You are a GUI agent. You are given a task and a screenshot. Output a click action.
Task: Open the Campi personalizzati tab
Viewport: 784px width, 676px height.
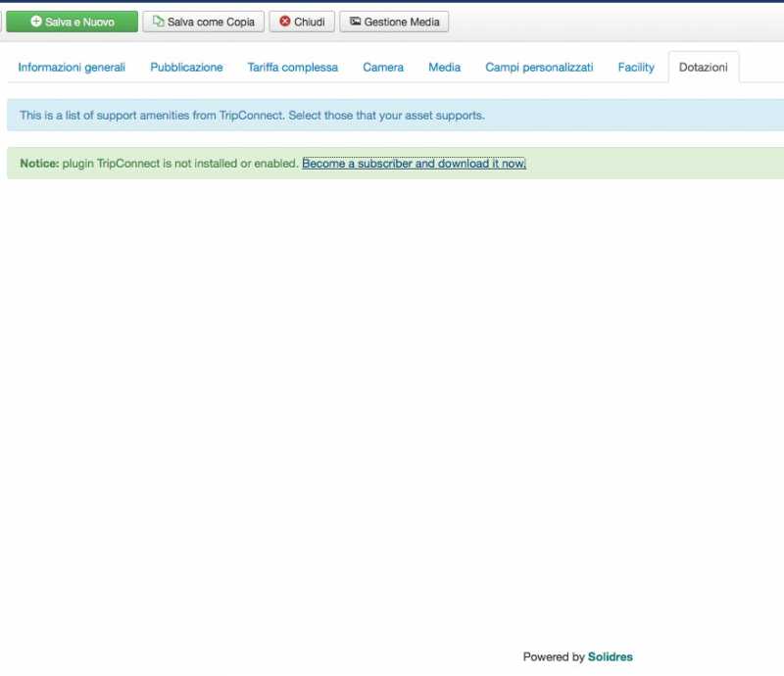[539, 68]
